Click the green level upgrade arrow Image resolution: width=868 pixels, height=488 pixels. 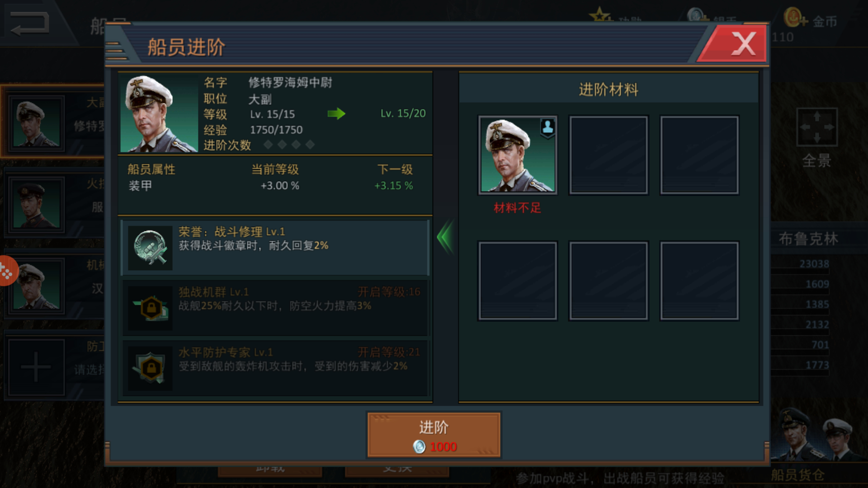(x=336, y=113)
